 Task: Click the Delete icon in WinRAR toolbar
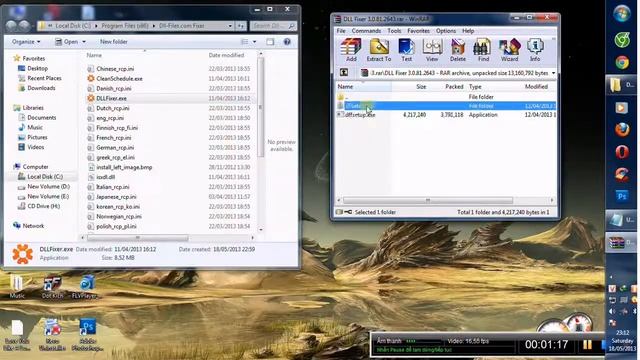point(458,50)
